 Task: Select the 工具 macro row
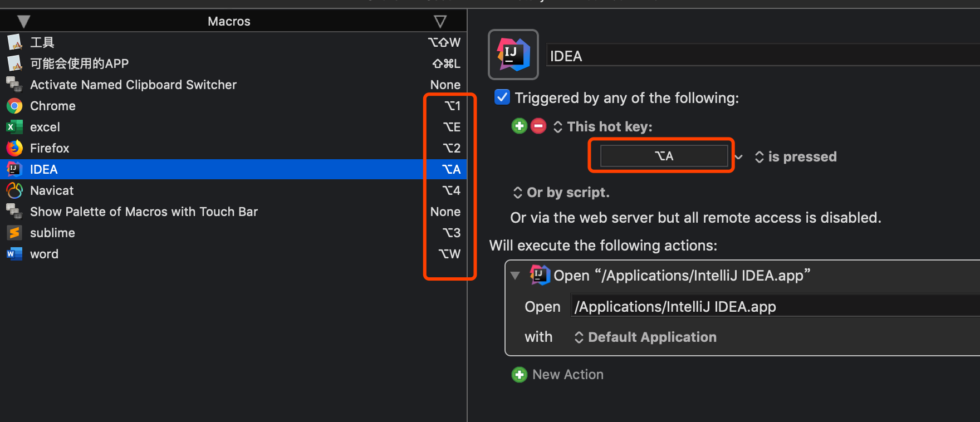(233, 42)
